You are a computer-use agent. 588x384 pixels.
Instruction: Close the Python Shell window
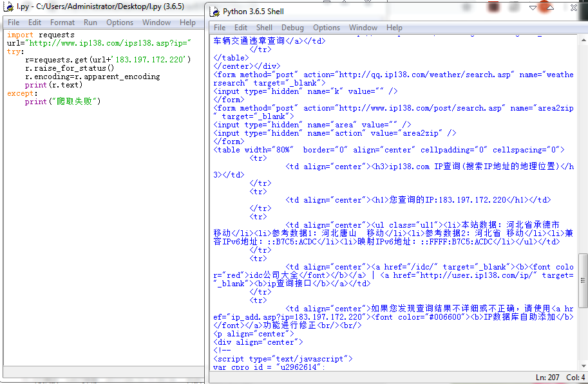click(573, 8)
